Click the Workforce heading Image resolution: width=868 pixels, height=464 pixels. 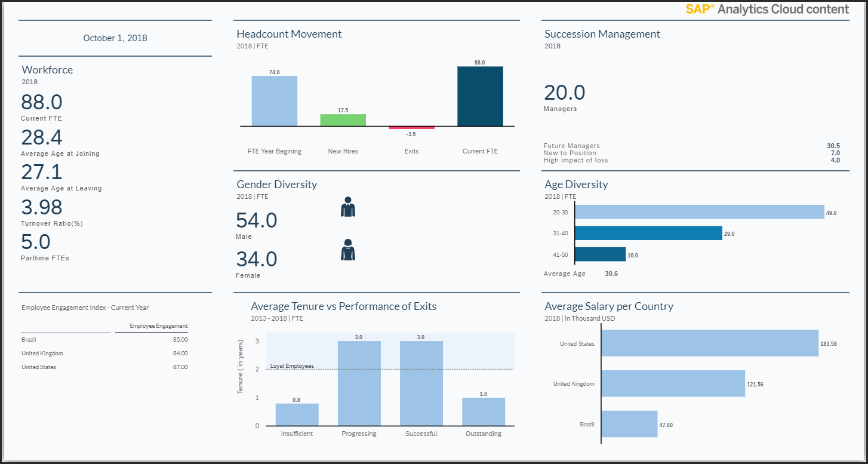pyautogui.click(x=47, y=70)
